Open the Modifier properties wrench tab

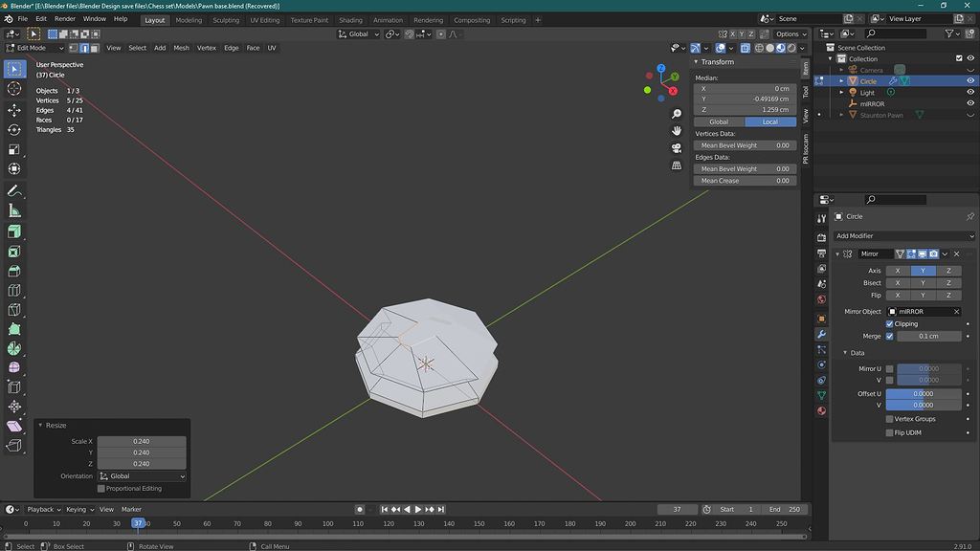[x=821, y=334]
